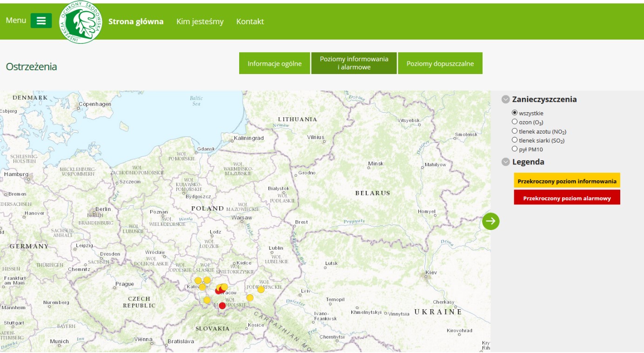Click the yellow marker covering the Katowice label
Viewport: 644px width, 353px height.
tap(202, 287)
